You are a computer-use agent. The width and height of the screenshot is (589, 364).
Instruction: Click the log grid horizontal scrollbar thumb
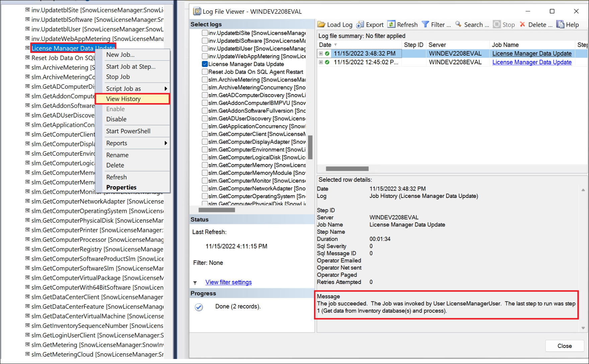click(347, 169)
